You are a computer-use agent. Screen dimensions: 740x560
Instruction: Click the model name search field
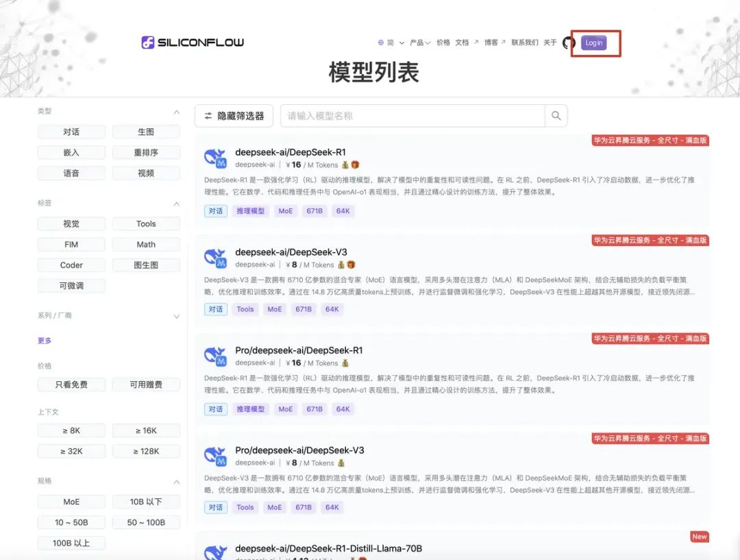(x=413, y=116)
